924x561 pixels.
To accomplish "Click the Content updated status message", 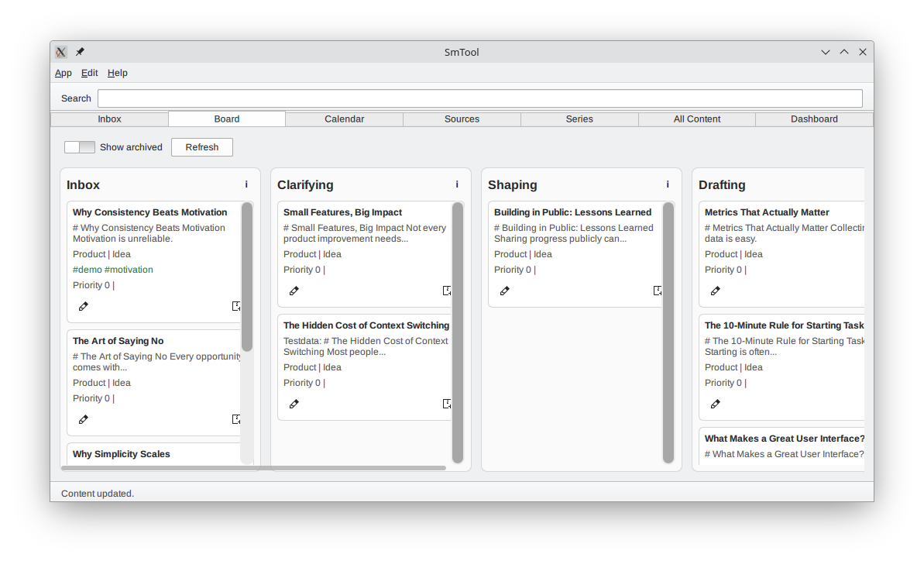I will point(98,494).
